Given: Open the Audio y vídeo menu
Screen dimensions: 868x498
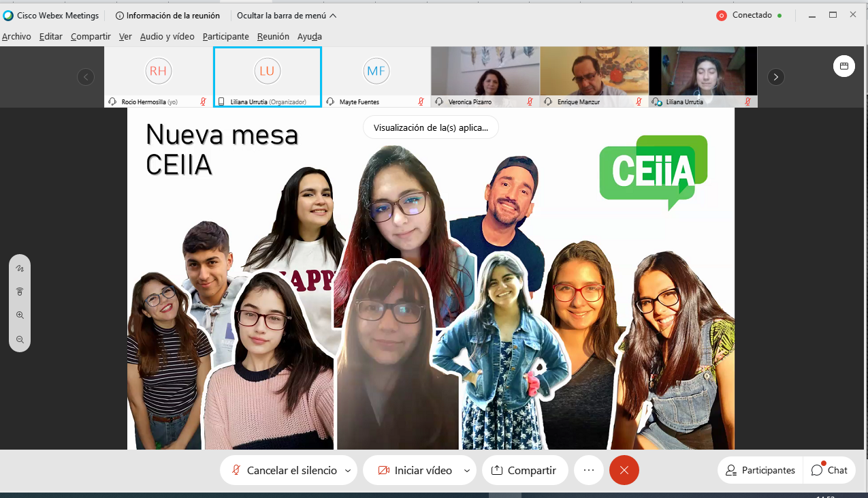Looking at the screenshot, I should pyautogui.click(x=167, y=37).
